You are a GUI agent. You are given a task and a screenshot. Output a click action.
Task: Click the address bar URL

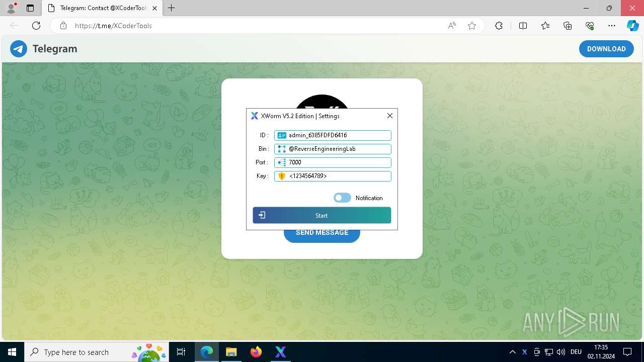(113, 26)
